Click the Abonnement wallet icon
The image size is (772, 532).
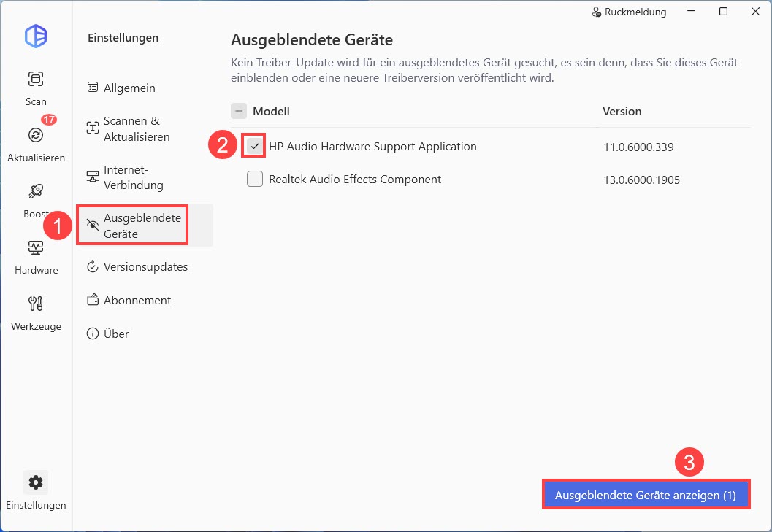[93, 300]
